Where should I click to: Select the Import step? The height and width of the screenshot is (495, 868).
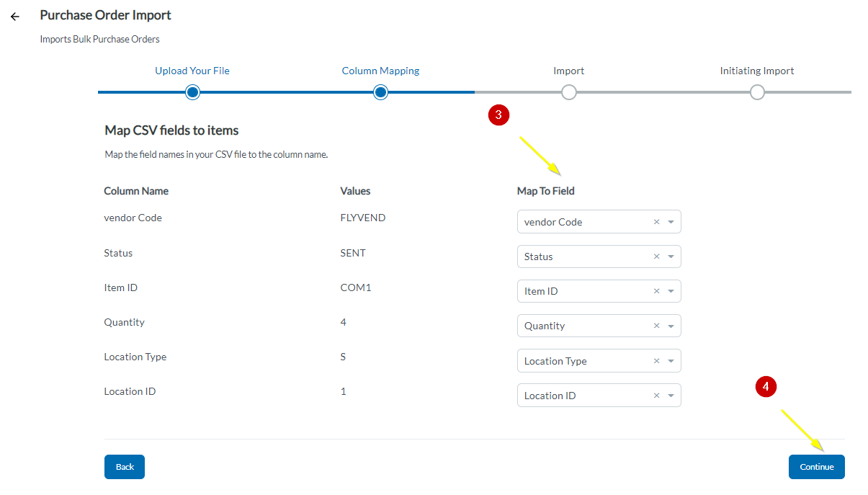[x=568, y=71]
